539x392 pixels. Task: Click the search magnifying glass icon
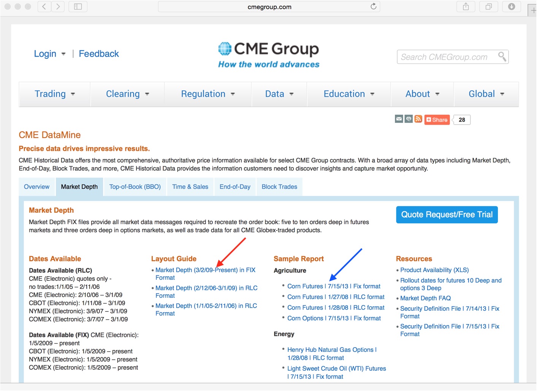(502, 57)
